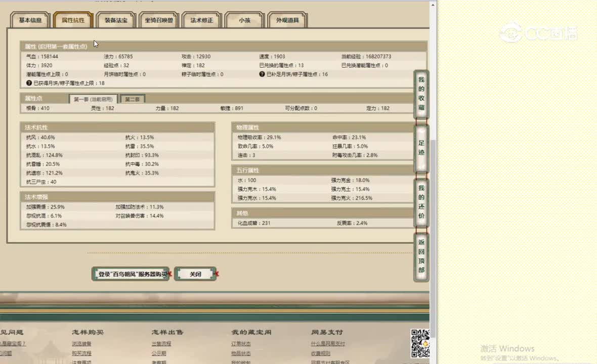Open the 足迹 side button

coord(421,148)
